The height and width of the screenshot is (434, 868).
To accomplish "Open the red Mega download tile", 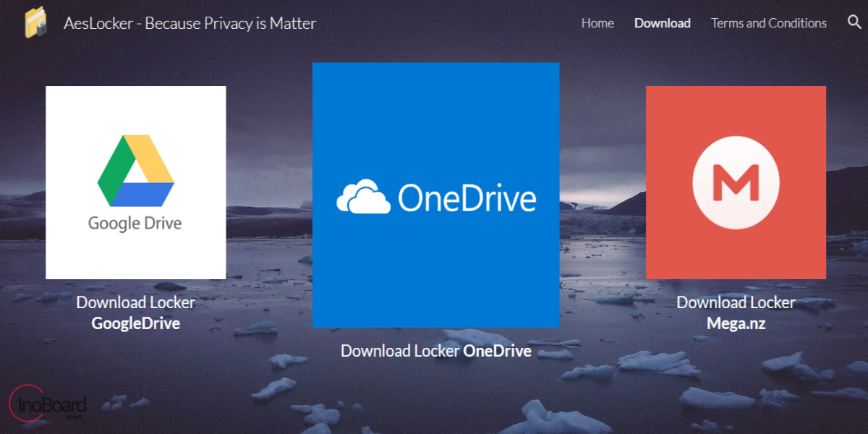I will [x=736, y=182].
